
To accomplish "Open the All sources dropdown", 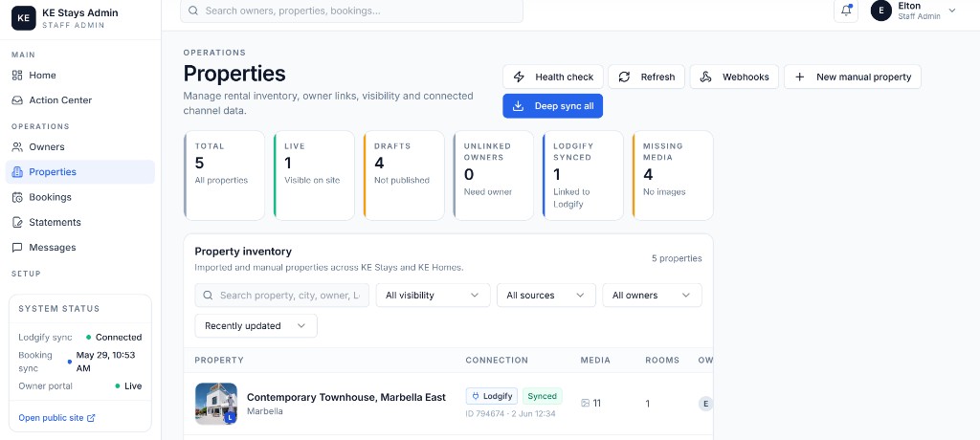I will pos(546,295).
